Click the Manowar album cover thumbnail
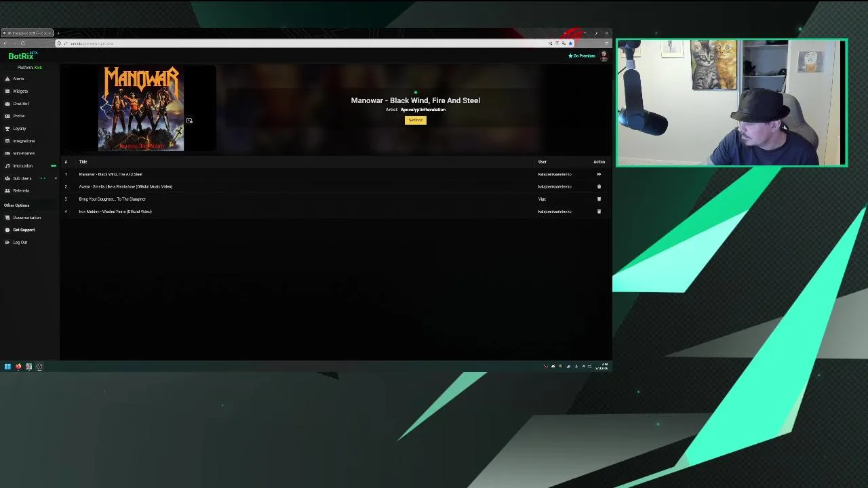The height and width of the screenshot is (488, 868). [x=141, y=108]
